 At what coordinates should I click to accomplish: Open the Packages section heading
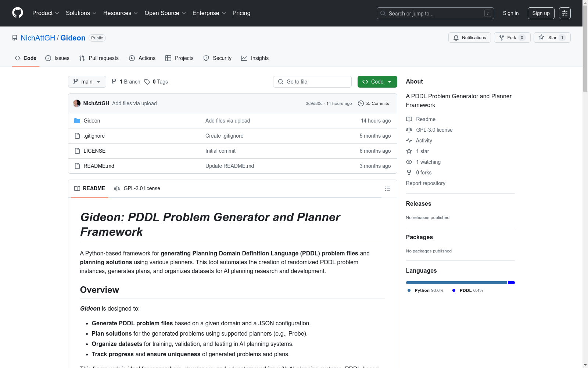419,237
